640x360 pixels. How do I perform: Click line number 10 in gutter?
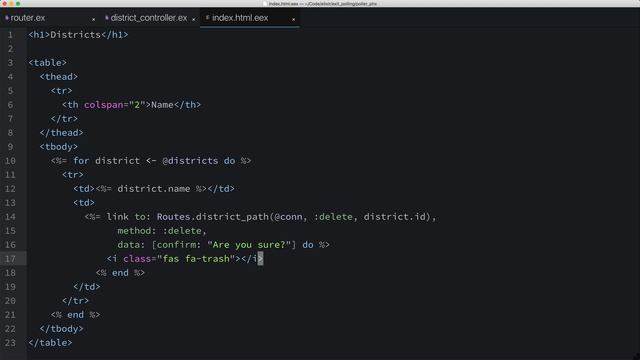(x=10, y=161)
